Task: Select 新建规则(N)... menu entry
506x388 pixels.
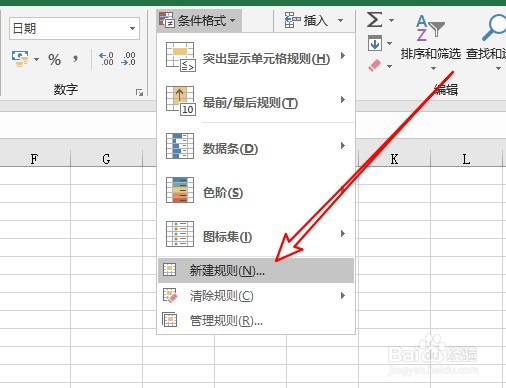Action: coord(256,270)
